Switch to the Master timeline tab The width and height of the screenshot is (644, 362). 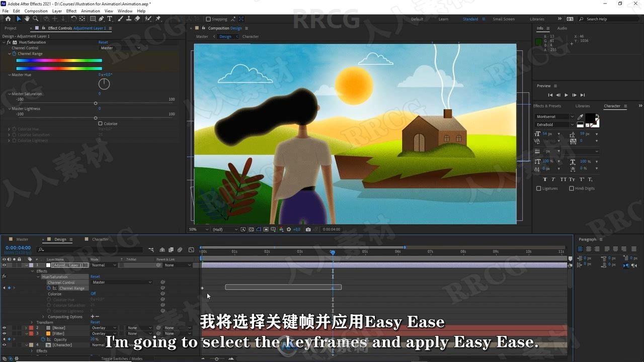(22, 239)
